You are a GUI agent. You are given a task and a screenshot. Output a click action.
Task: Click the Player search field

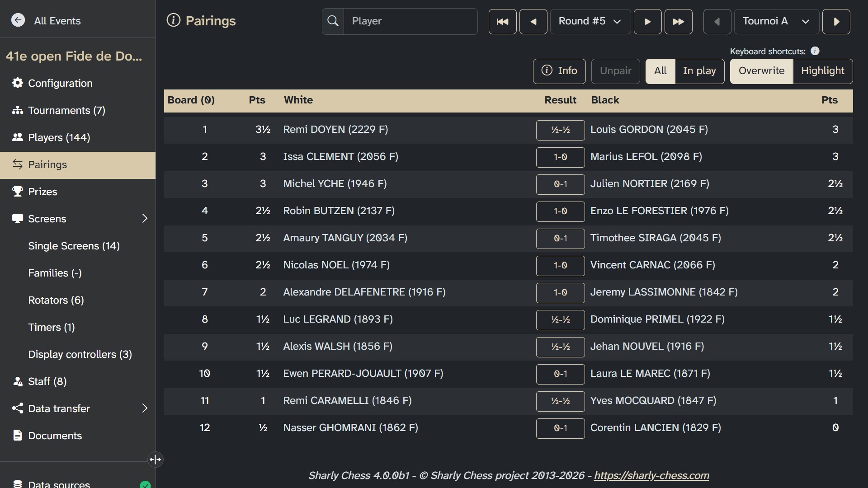click(410, 21)
